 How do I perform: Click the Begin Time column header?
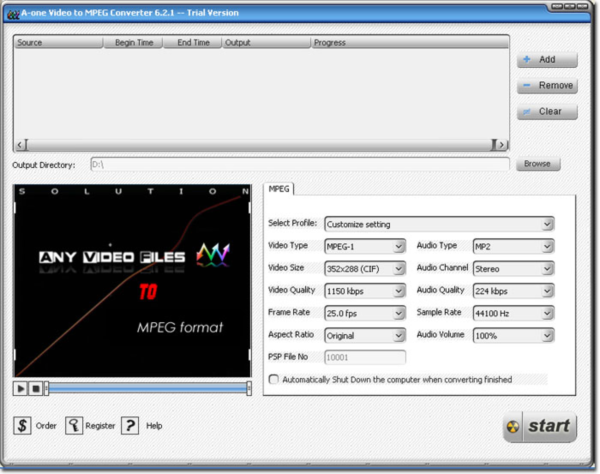pyautogui.click(x=134, y=42)
